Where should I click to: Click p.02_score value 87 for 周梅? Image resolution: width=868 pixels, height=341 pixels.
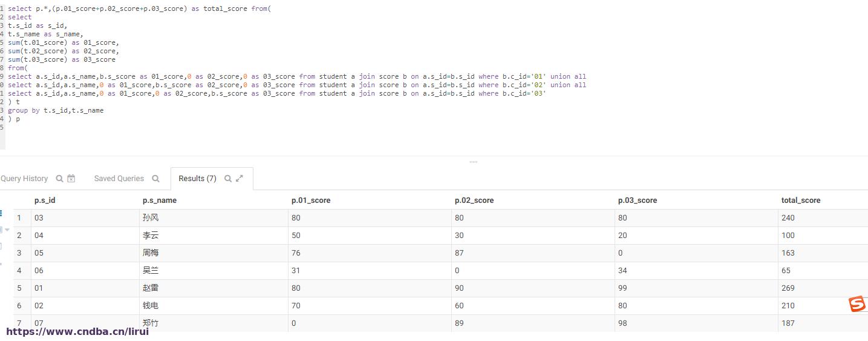tap(459, 253)
